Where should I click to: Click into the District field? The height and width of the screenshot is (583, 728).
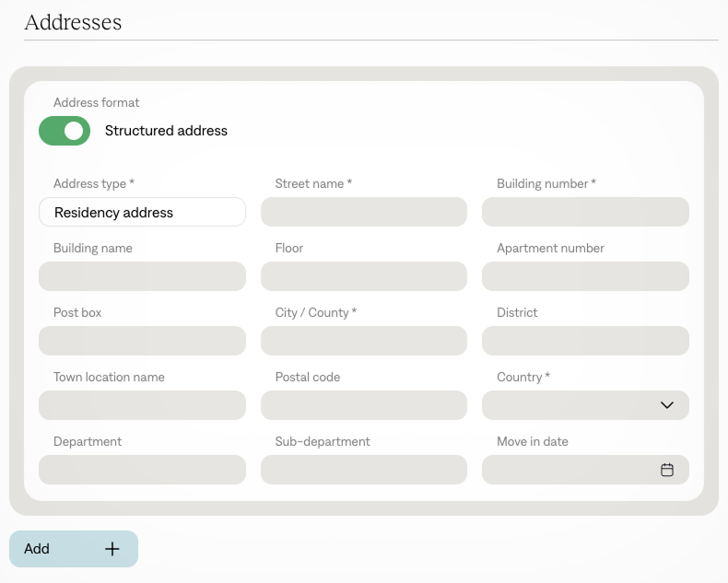585,341
